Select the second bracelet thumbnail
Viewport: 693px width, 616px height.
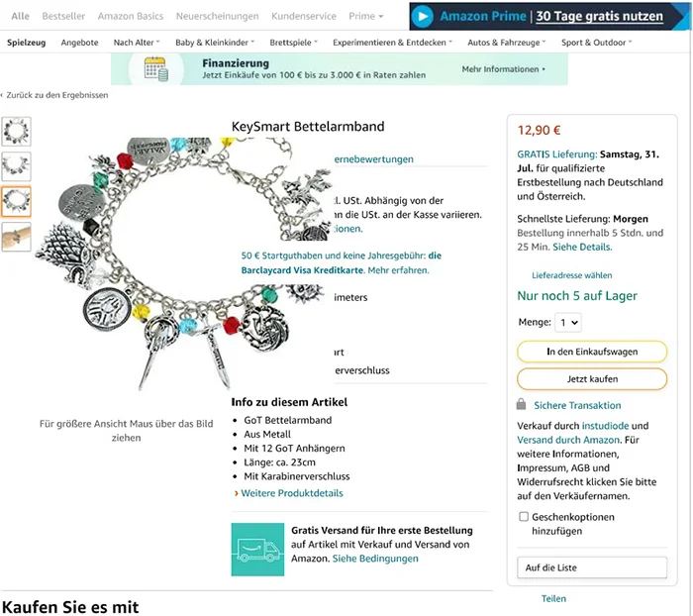tap(17, 166)
